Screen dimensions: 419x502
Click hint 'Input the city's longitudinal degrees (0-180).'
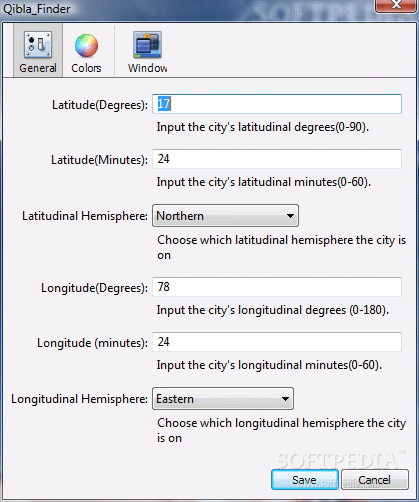coord(273,310)
